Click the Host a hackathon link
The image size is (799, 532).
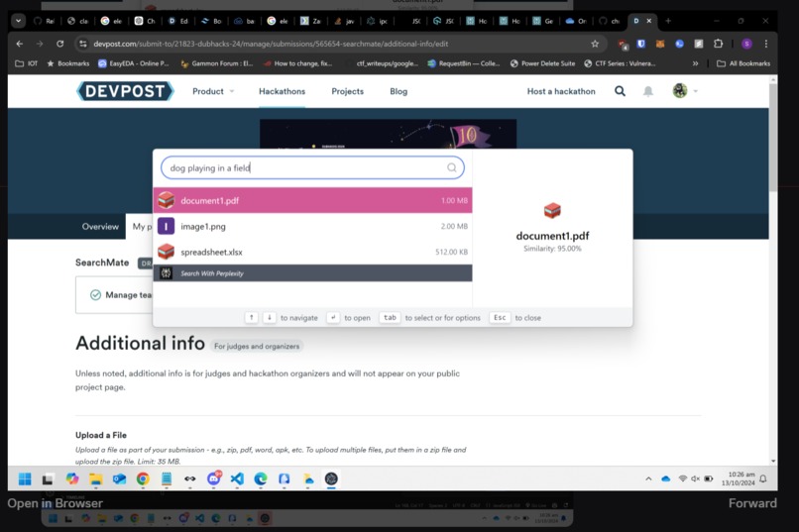[x=561, y=91]
